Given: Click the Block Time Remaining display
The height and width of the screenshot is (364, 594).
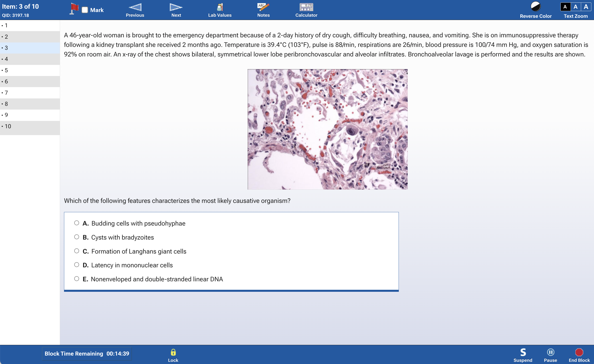Looking at the screenshot, I should point(86,353).
